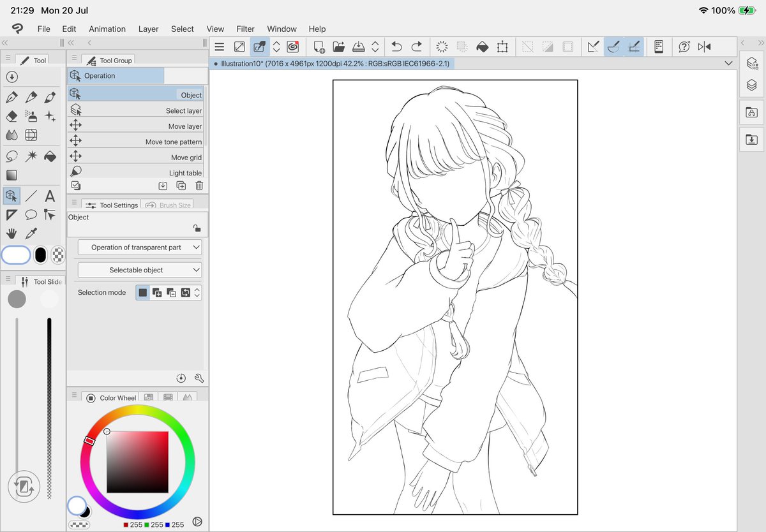Toggle Snap to Grid icon
Viewport: 766px width, 532px height.
[635, 47]
